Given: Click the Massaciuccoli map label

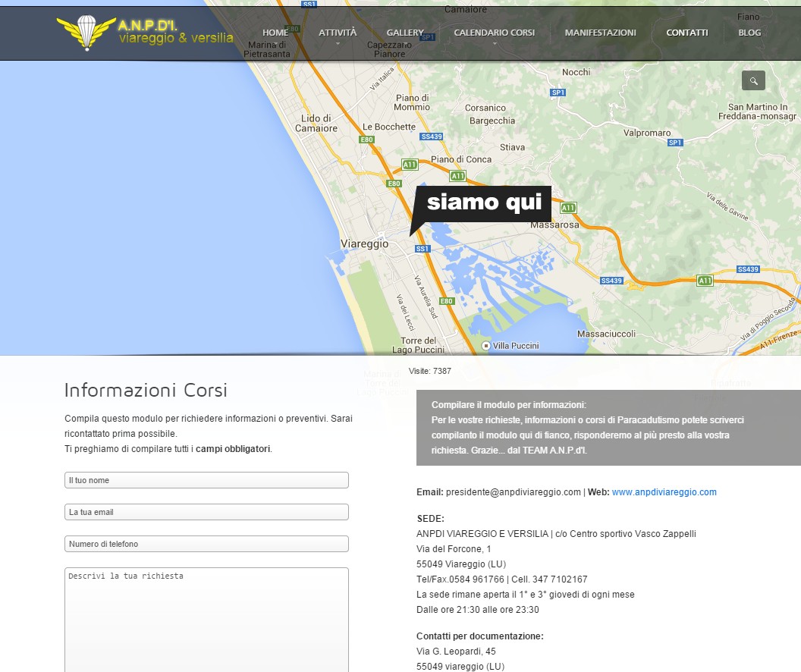Looking at the screenshot, I should (x=606, y=334).
